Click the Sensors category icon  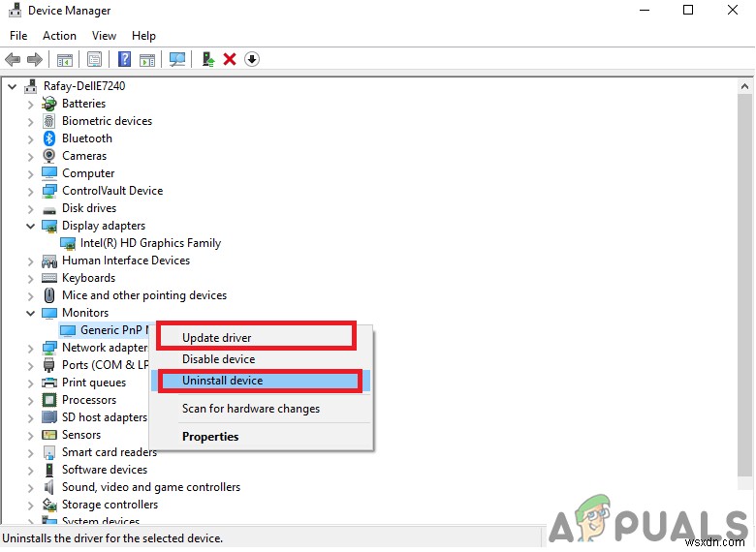coord(49,435)
